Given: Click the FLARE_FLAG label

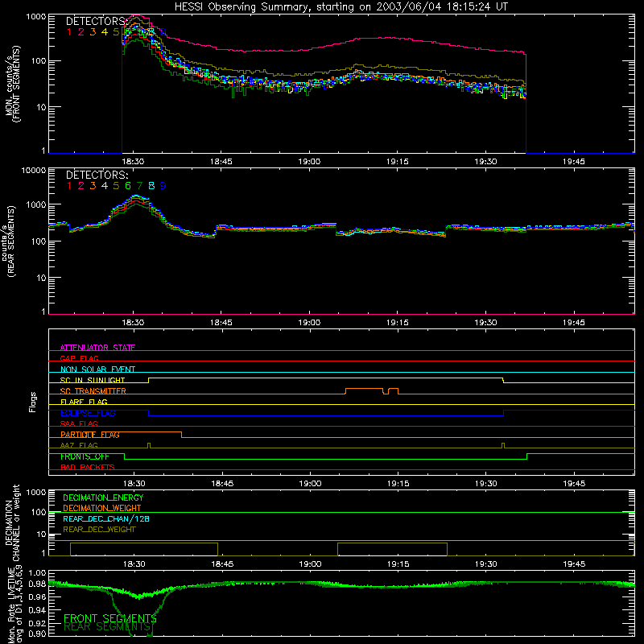Looking at the screenshot, I should pyautogui.click(x=84, y=402).
